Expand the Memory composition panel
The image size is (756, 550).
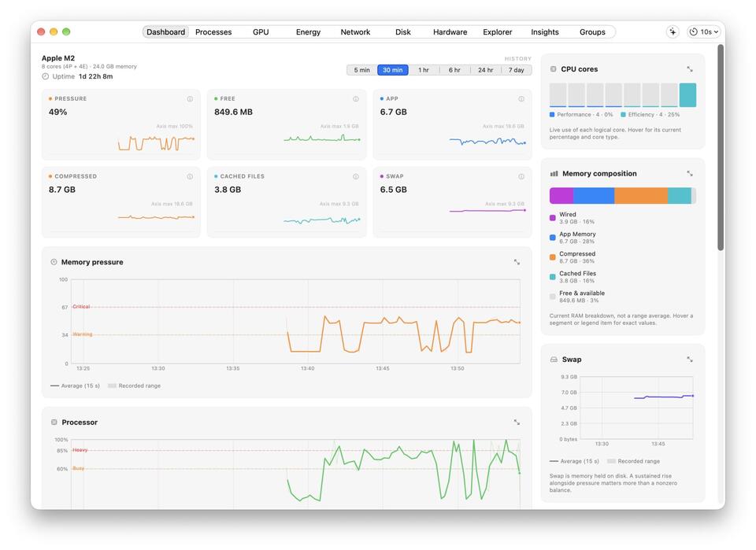tap(690, 173)
